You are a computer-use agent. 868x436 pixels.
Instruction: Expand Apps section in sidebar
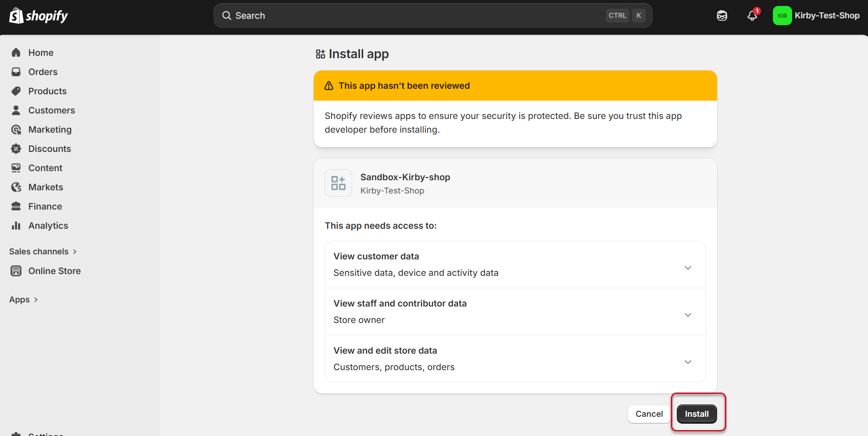23,300
